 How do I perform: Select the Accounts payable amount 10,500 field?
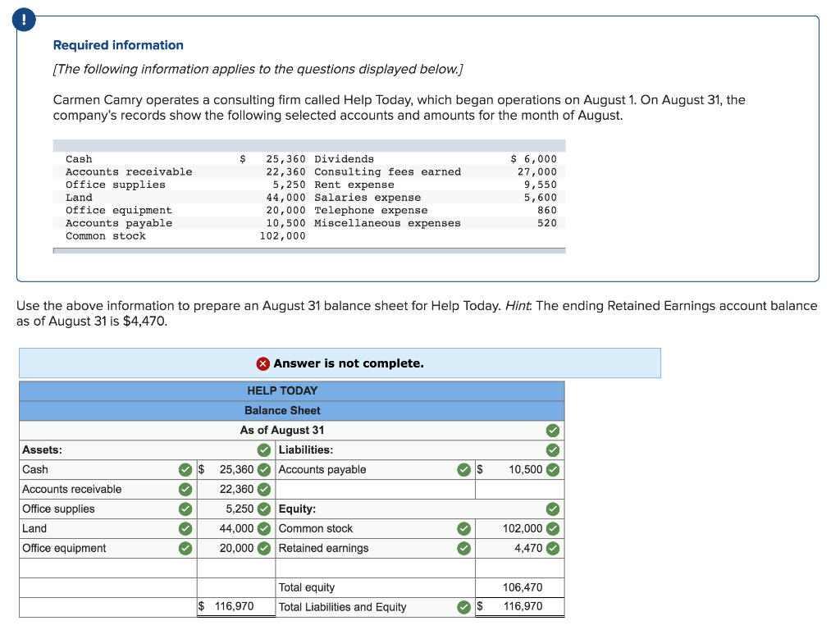click(x=519, y=470)
